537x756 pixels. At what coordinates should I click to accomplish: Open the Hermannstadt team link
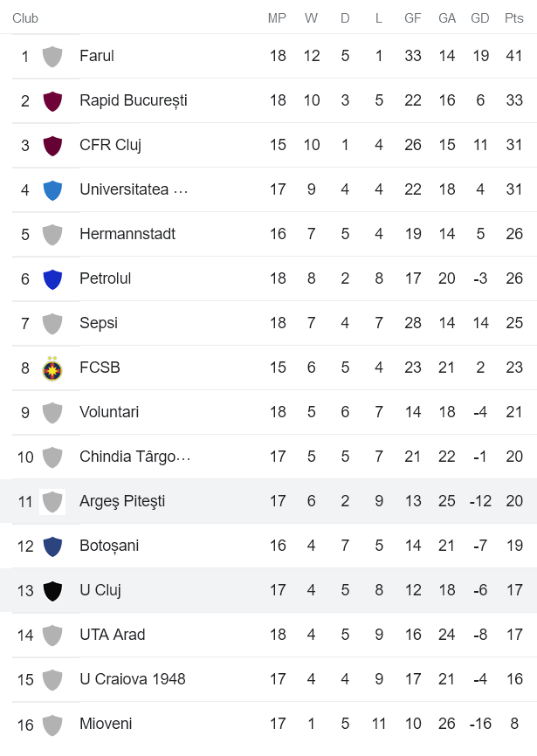127,234
